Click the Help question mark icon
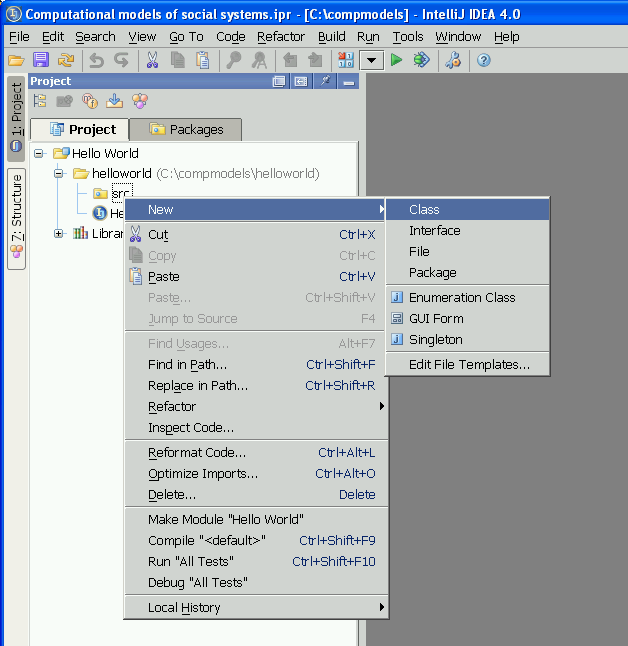This screenshot has height=646, width=628. pos(483,61)
